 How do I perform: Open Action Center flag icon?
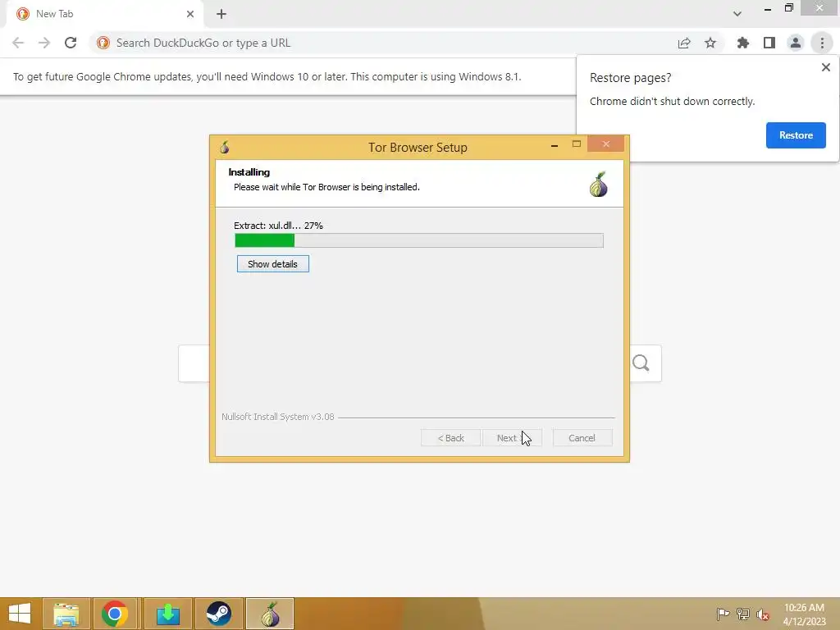point(723,614)
